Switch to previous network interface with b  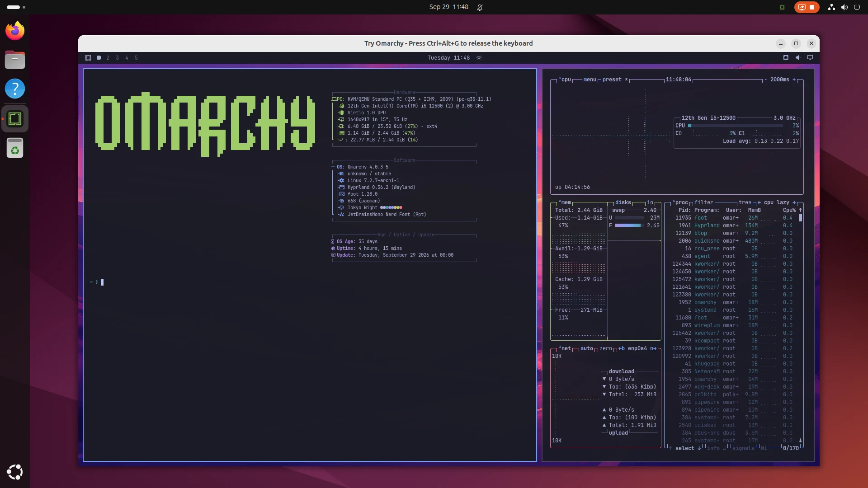622,348
